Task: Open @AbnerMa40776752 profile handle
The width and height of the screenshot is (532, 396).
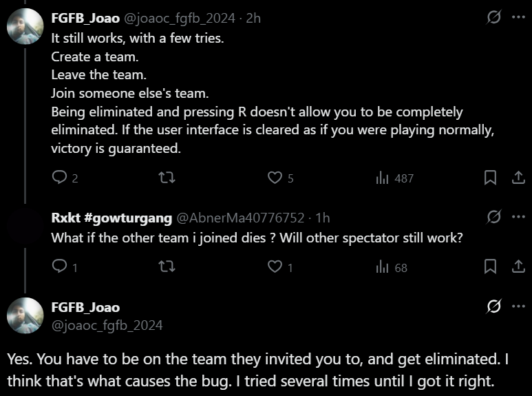Action: pos(240,218)
